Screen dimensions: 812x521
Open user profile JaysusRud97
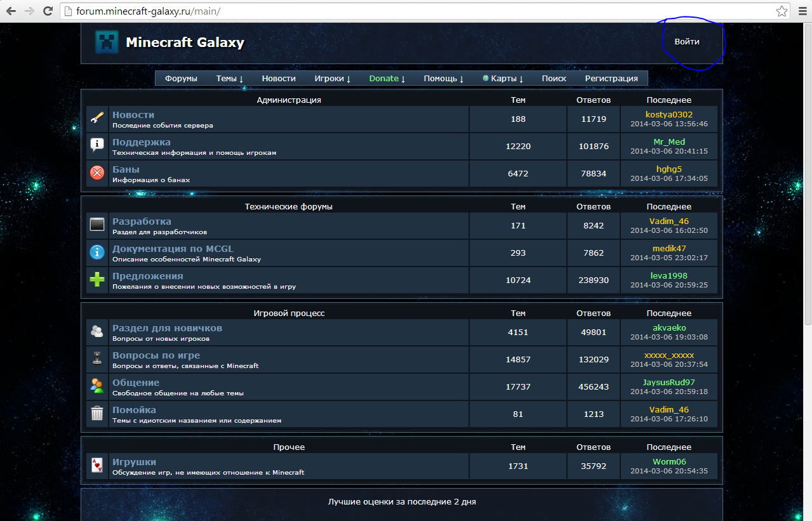click(669, 383)
